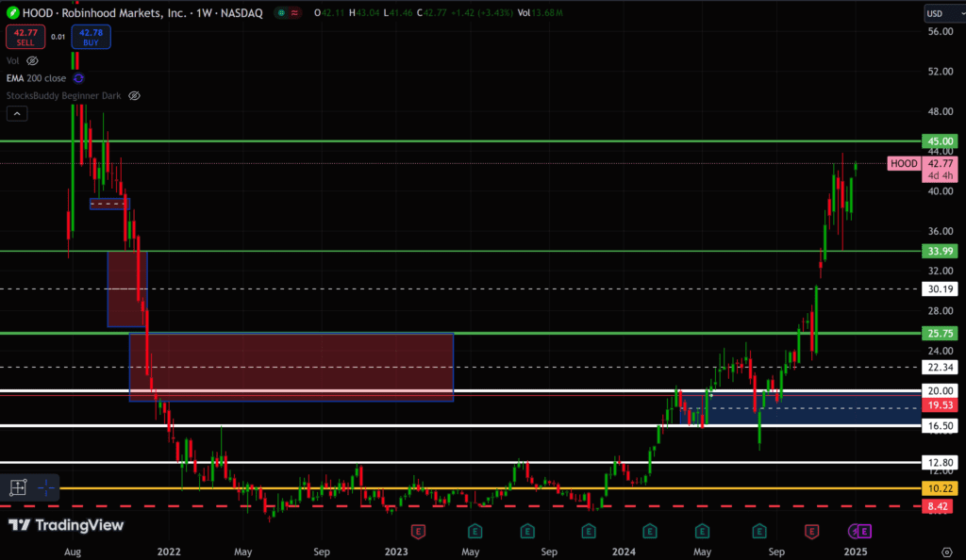Click the pink HOOD last price tag
Image resolution: width=966 pixels, height=560 pixels.
[905, 164]
